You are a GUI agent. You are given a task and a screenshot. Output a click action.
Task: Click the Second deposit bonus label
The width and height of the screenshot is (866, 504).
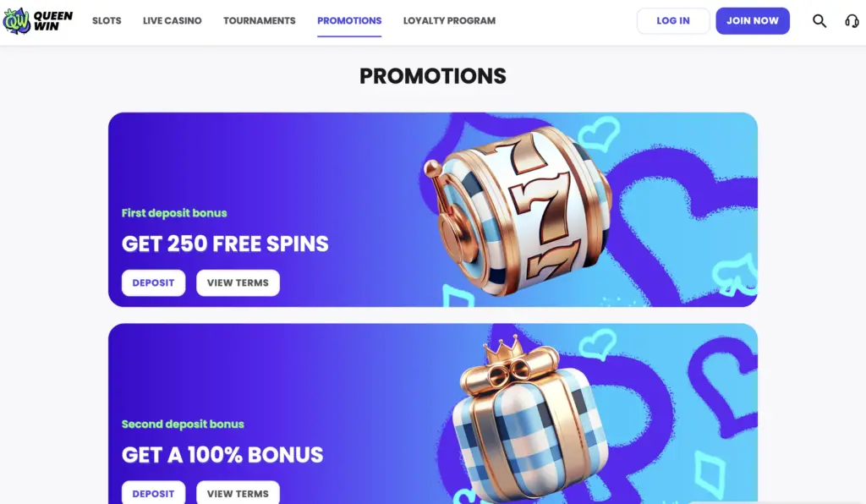coord(183,424)
